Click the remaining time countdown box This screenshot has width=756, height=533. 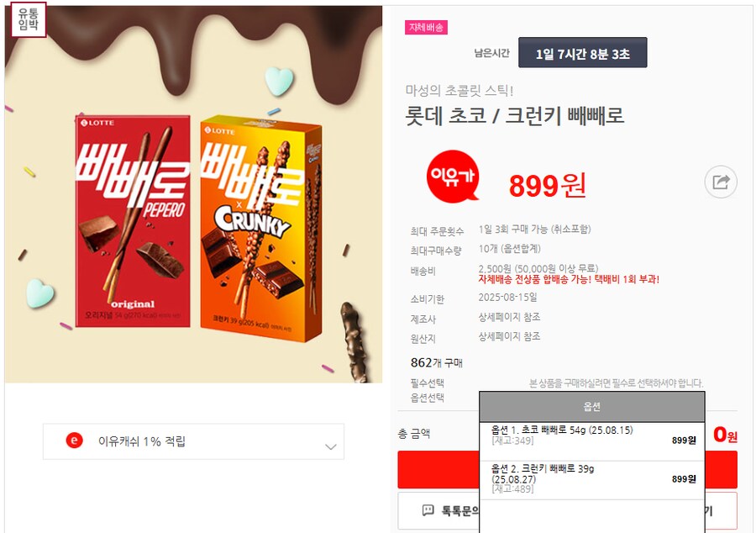click(x=582, y=53)
